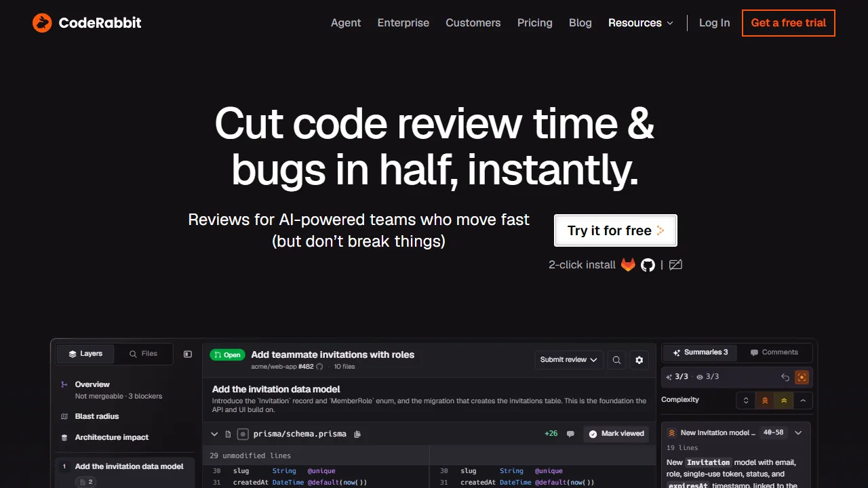
Task: Open the Enterprise nav item
Action: [403, 23]
